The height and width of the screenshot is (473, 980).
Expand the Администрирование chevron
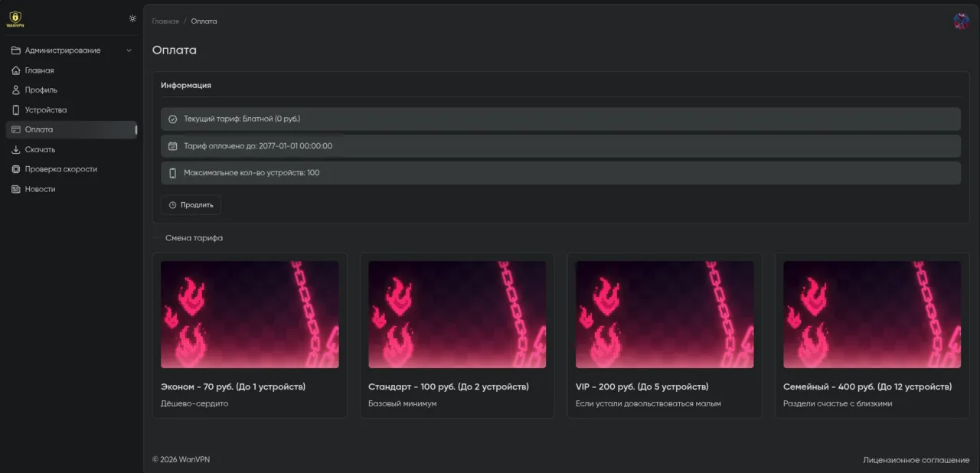click(129, 51)
